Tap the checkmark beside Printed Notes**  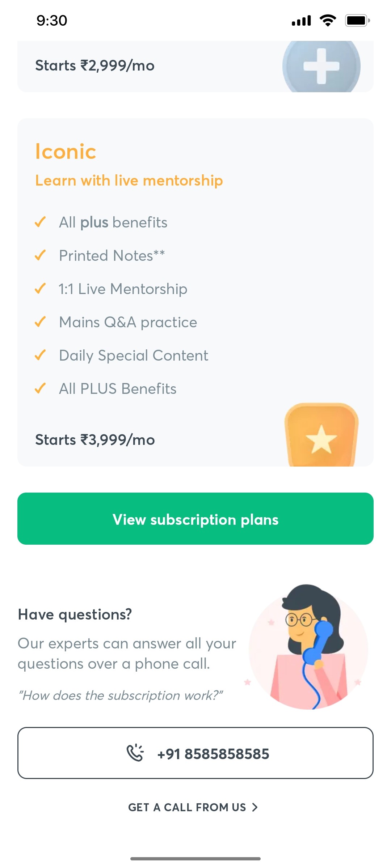click(x=40, y=255)
